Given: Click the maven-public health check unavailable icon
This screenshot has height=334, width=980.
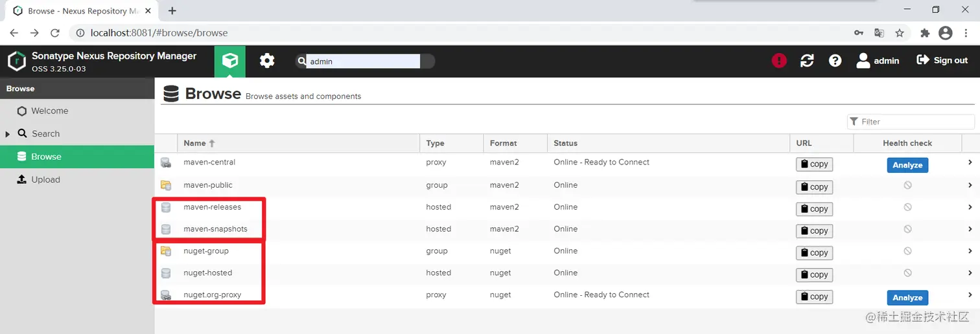Looking at the screenshot, I should (907, 185).
